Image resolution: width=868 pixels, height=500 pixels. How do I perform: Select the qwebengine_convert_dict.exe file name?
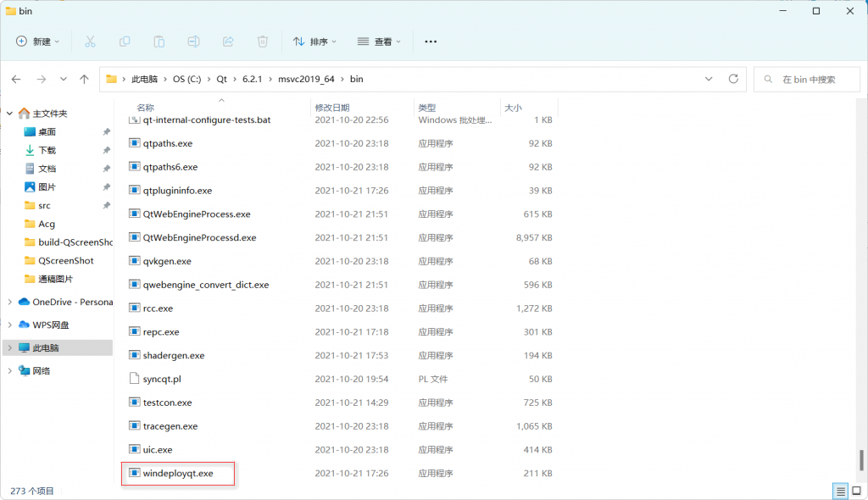pos(206,285)
